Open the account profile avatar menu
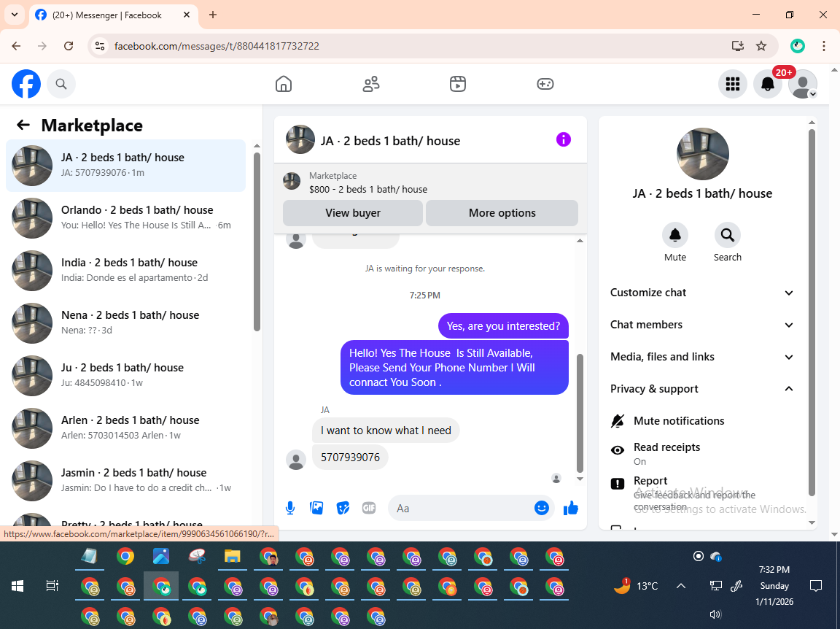 click(803, 84)
